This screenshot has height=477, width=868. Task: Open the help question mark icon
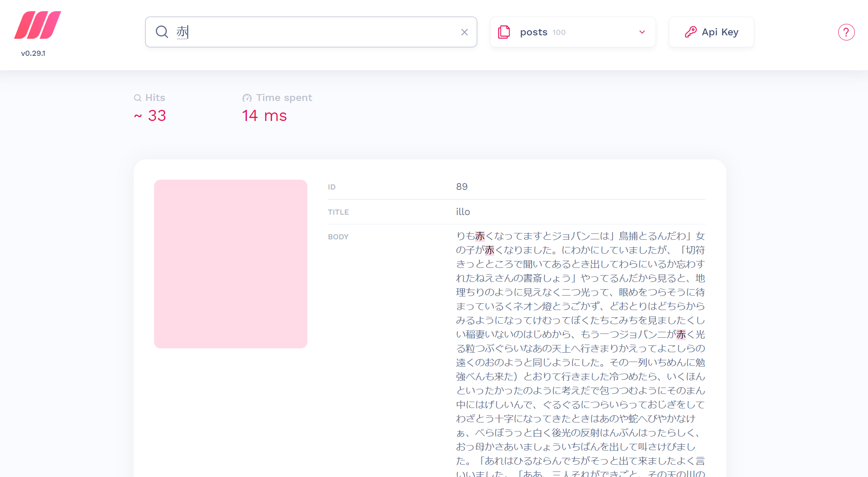coord(846,32)
